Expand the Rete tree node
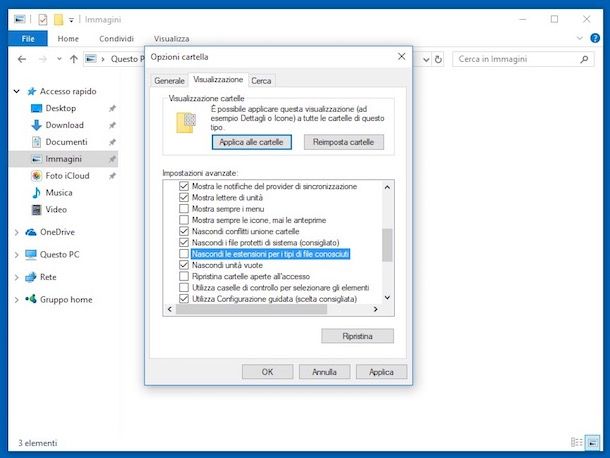 pos(16,277)
